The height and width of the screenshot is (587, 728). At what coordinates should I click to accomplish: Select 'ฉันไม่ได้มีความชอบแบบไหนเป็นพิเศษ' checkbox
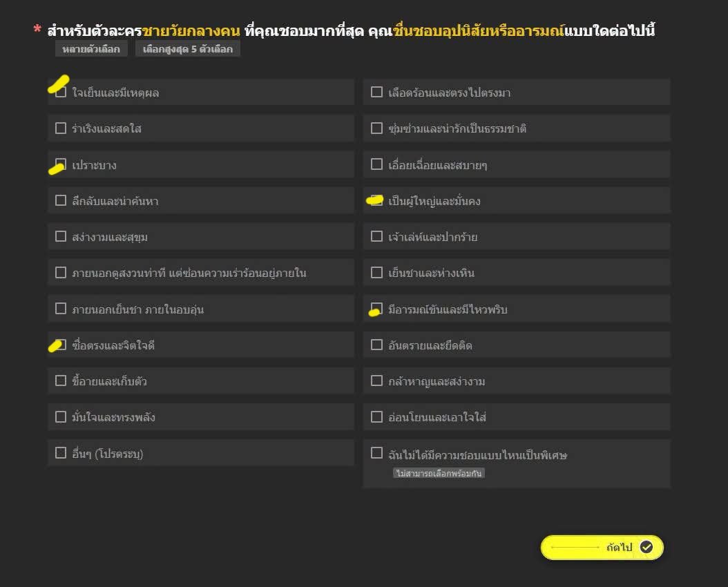(x=376, y=453)
